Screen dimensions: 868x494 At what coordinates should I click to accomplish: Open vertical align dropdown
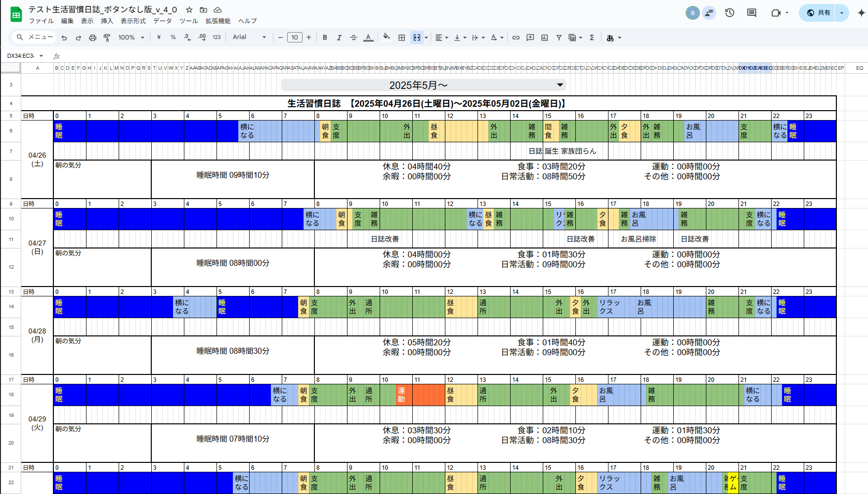[460, 38]
